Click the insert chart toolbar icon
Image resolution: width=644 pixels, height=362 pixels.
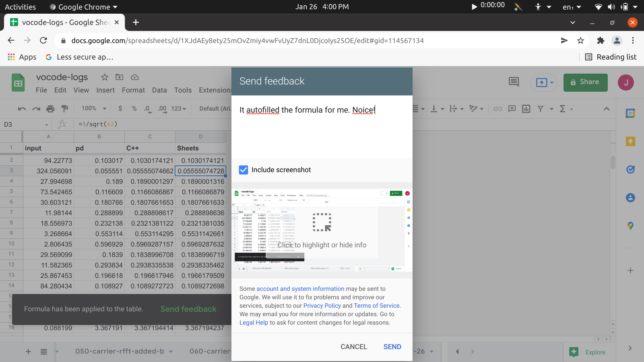tap(526, 109)
